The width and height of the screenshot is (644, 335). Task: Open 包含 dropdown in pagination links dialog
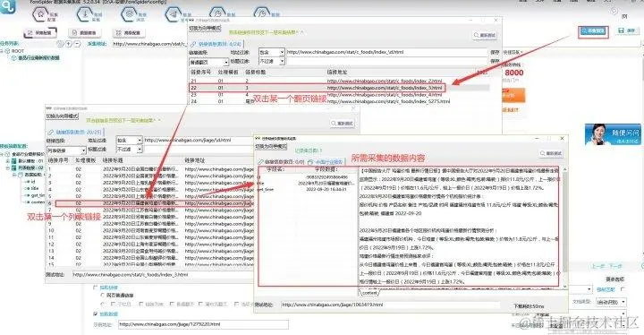click(272, 52)
